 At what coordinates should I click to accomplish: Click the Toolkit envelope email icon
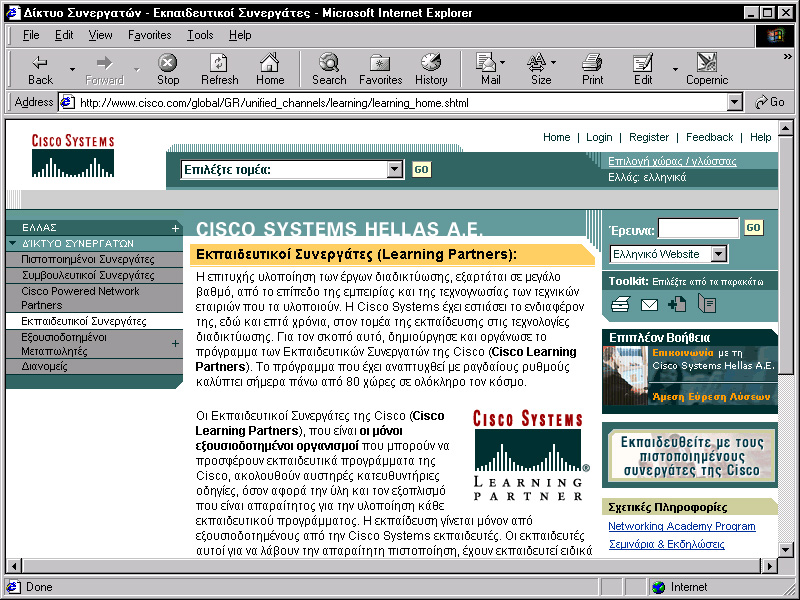(649, 305)
